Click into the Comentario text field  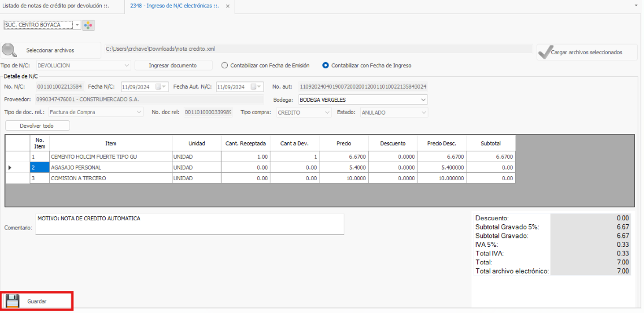[x=189, y=224]
